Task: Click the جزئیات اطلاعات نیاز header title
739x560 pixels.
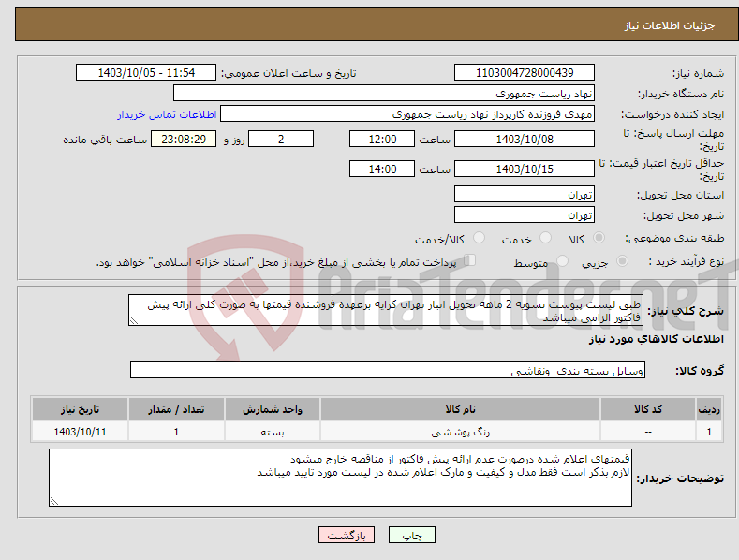Action: point(670,25)
